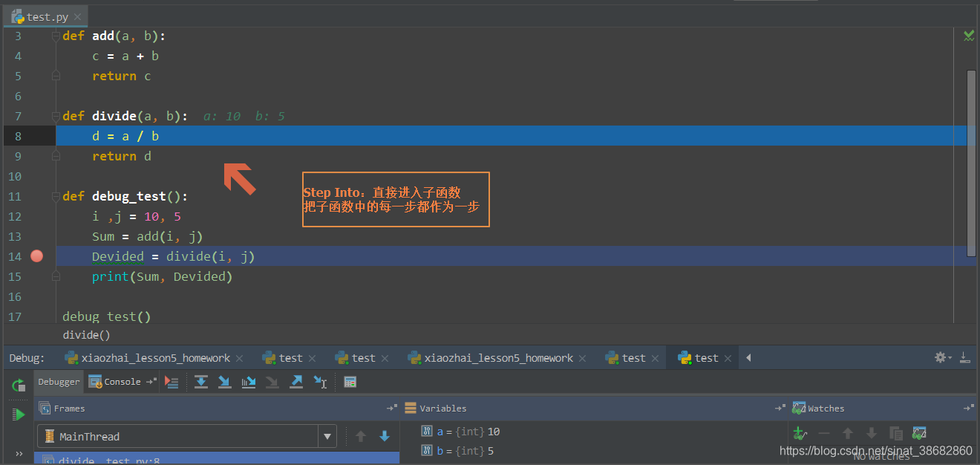Image resolution: width=980 pixels, height=465 pixels.
Task: Collapse the add function fold marker
Action: pos(56,36)
